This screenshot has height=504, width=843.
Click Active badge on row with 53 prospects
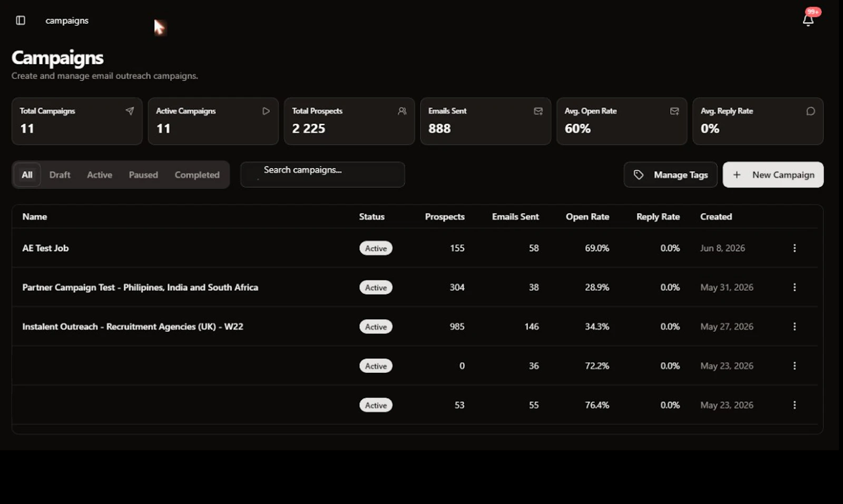[x=376, y=405]
